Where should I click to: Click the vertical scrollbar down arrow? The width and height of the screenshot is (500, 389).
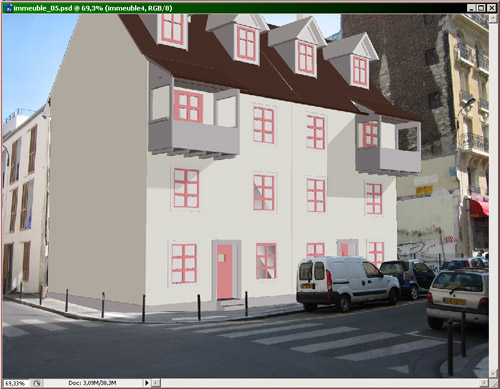click(492, 374)
